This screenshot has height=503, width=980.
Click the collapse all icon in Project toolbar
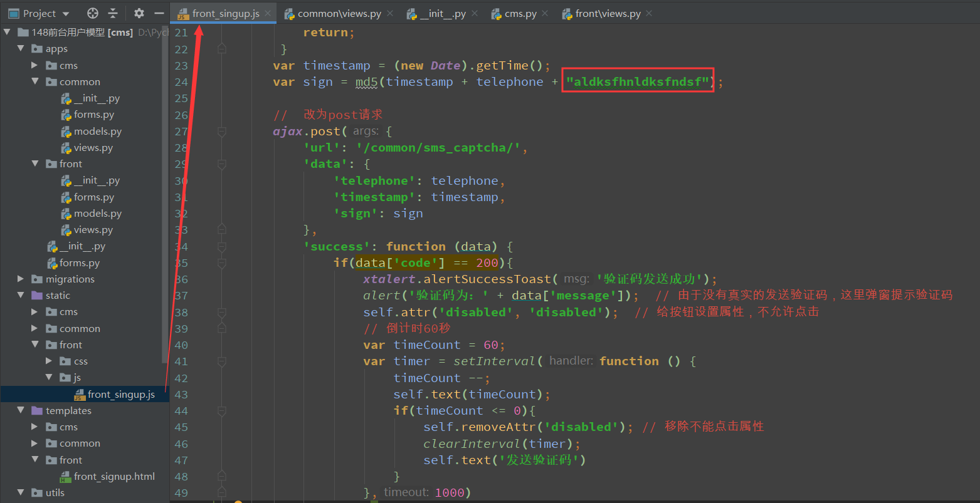pos(113,13)
